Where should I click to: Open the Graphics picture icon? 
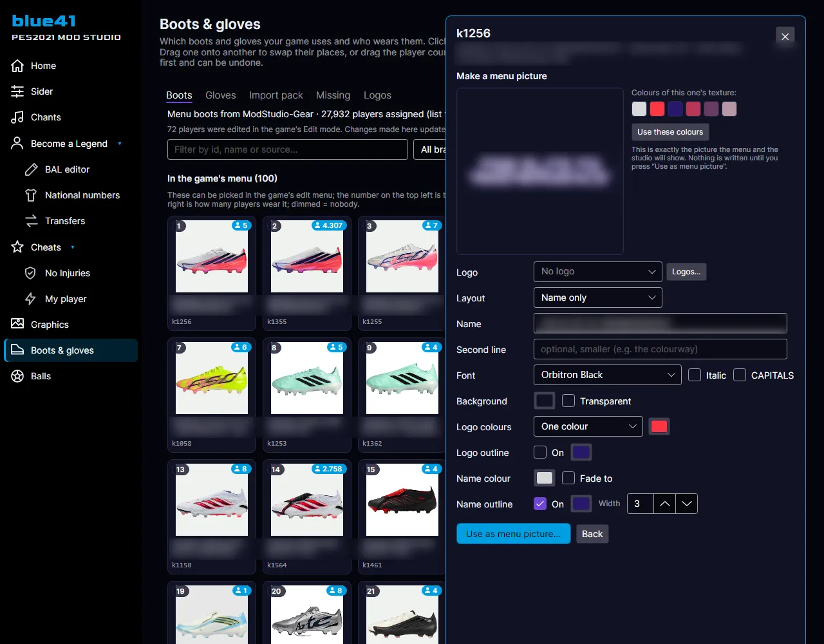17,325
